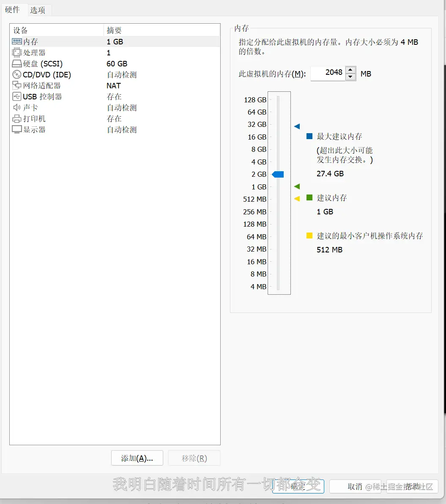The image size is (446, 504).
Task: Click the 设备 column header
Action: click(57, 30)
